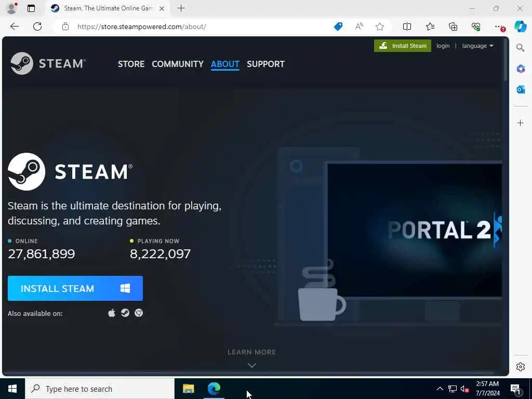Image resolution: width=532 pixels, height=399 pixels.
Task: Open sidebar settings gear
Action: pos(521,367)
